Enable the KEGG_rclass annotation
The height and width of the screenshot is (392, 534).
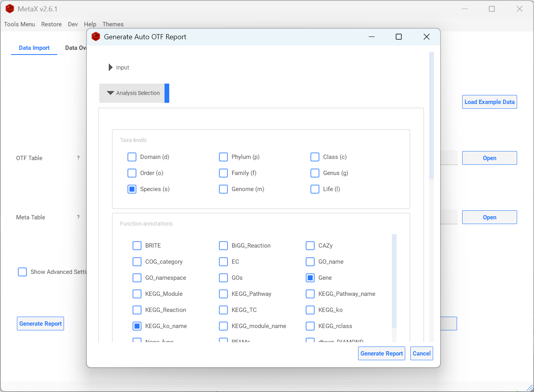(310, 326)
